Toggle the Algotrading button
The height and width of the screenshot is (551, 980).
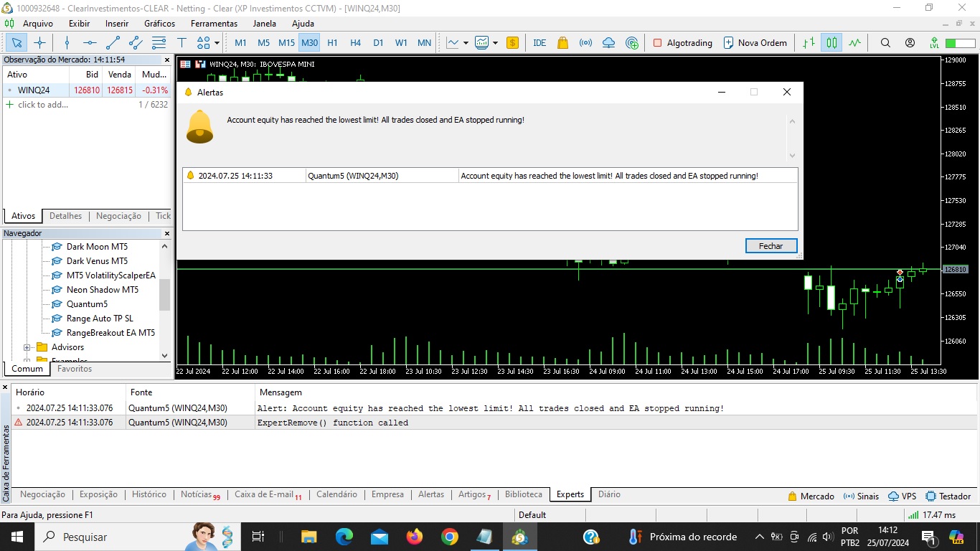coord(682,42)
